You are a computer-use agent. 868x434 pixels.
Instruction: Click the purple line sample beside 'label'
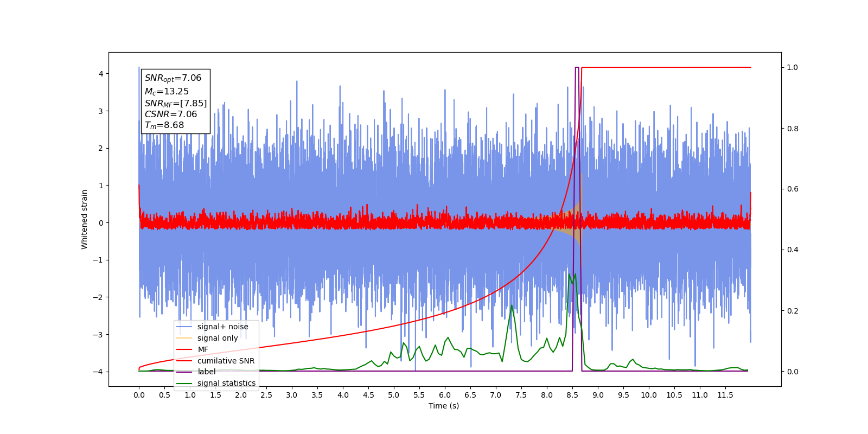(x=184, y=372)
